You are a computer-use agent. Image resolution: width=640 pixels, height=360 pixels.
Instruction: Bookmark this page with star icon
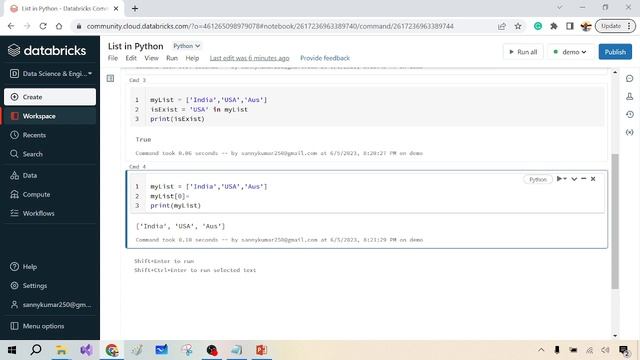[518, 26]
